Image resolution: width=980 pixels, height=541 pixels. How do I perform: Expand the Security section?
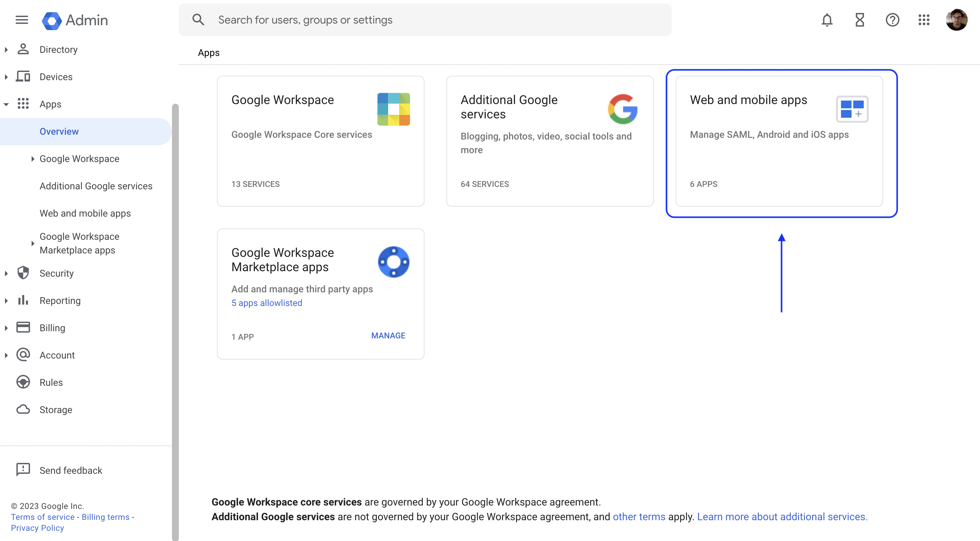(6, 273)
